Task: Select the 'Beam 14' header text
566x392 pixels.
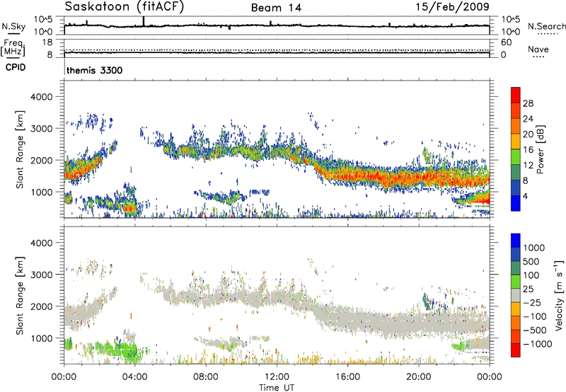Action: click(x=276, y=8)
